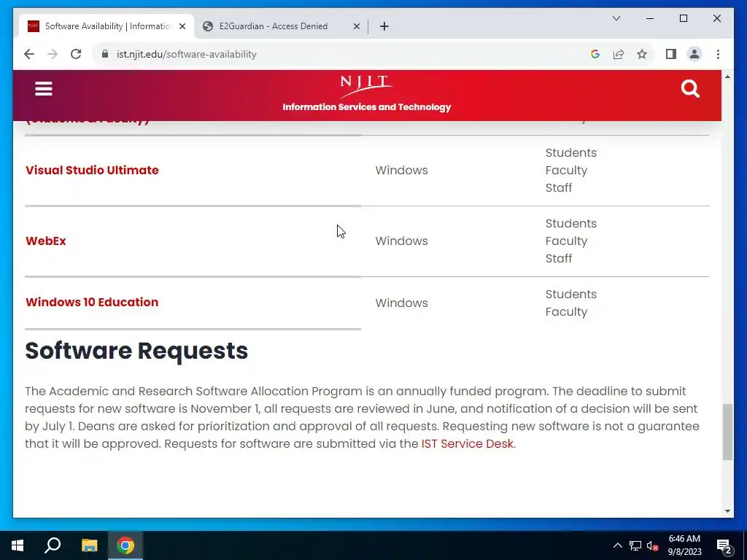Click the Chrome taskbar icon
747x560 pixels.
click(125, 545)
